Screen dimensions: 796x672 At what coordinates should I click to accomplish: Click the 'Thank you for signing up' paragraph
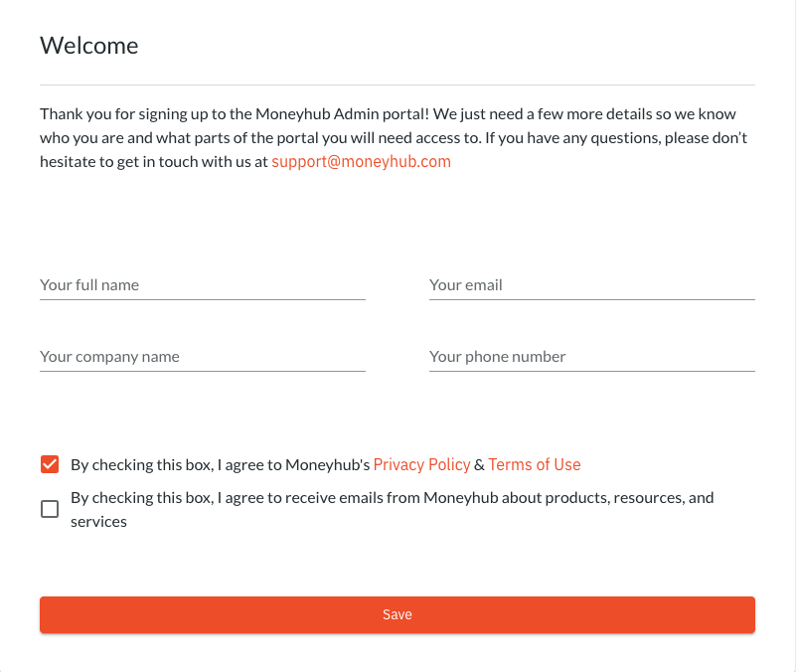pos(395,137)
